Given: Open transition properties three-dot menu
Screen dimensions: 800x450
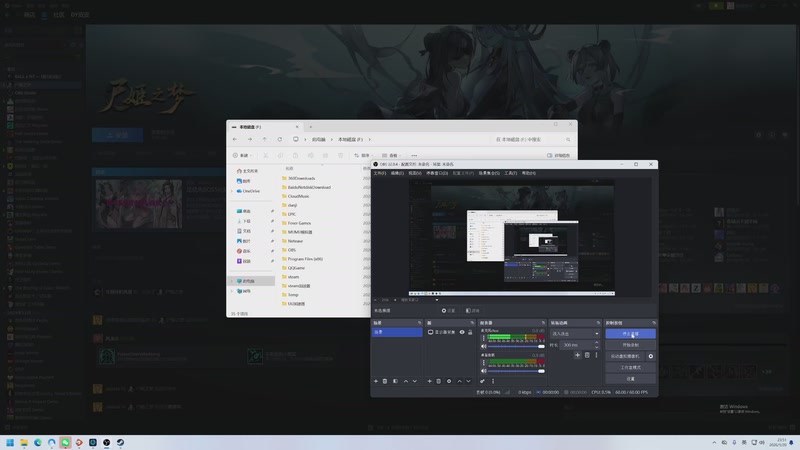Looking at the screenshot, I should pos(596,355).
